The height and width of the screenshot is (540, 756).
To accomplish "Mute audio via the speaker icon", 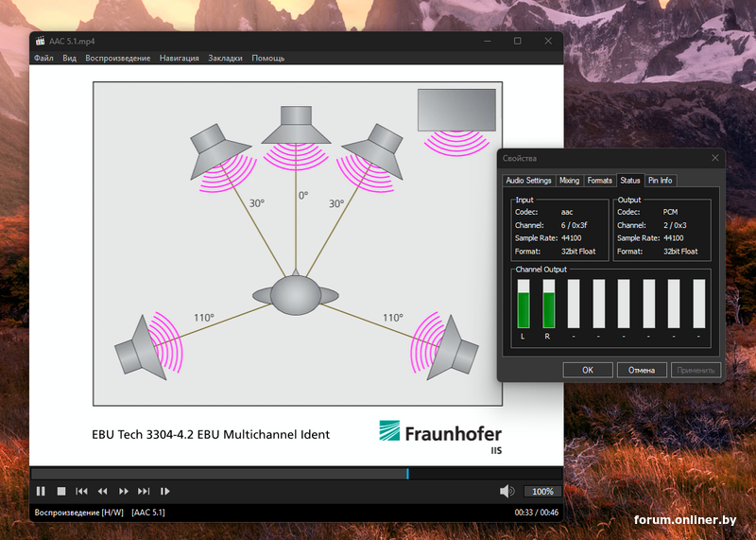I will (507, 491).
